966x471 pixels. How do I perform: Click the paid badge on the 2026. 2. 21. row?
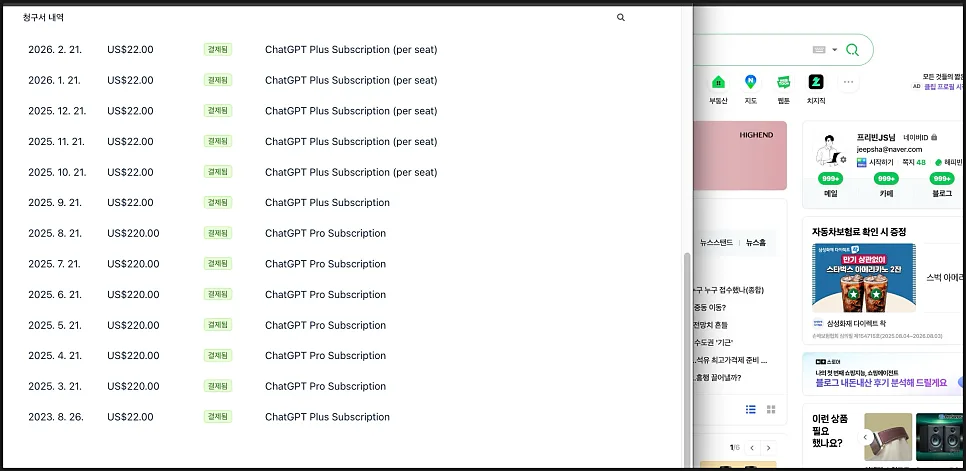click(x=217, y=49)
